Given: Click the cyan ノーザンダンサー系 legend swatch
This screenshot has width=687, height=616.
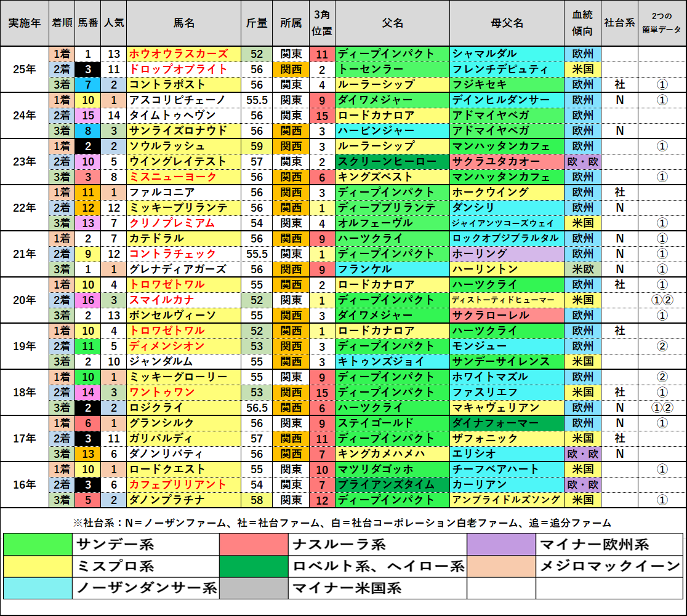Looking at the screenshot, I should pos(38,588).
